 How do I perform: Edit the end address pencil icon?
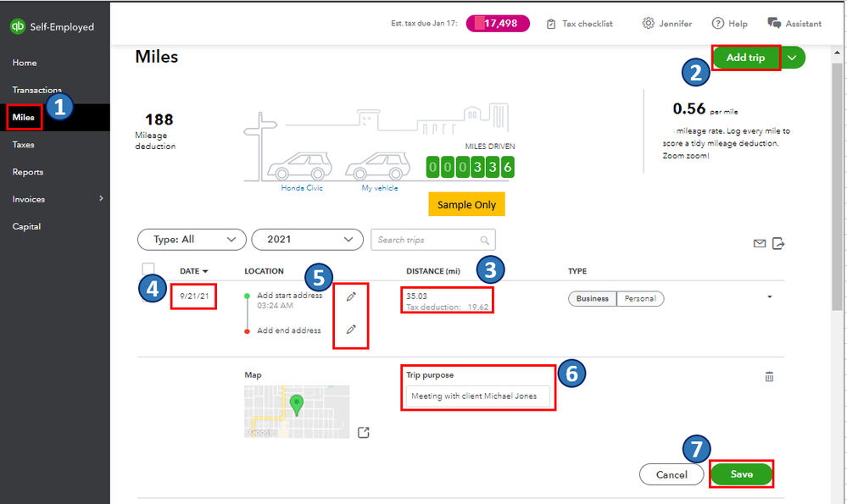click(x=351, y=330)
